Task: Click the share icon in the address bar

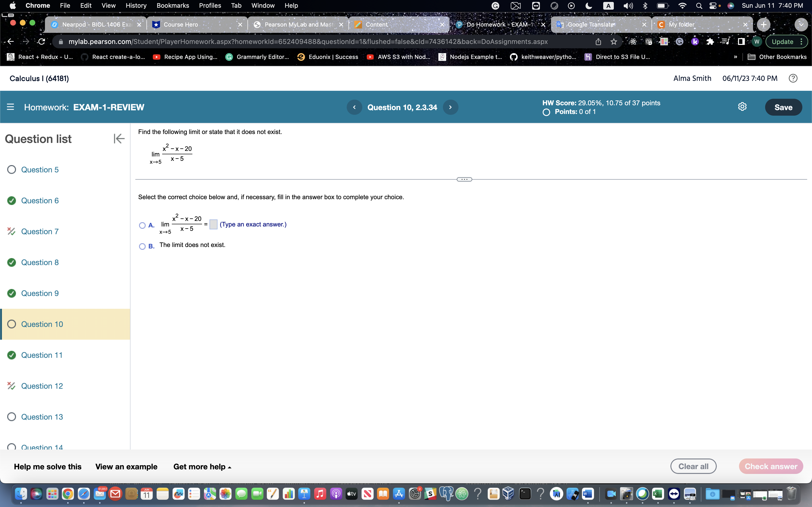Action: coord(598,41)
